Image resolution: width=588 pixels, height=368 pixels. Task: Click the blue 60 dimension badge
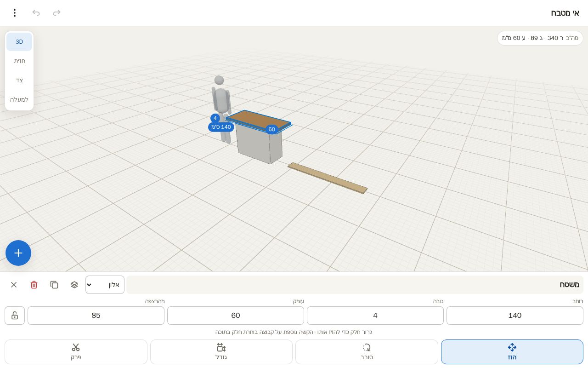click(272, 129)
